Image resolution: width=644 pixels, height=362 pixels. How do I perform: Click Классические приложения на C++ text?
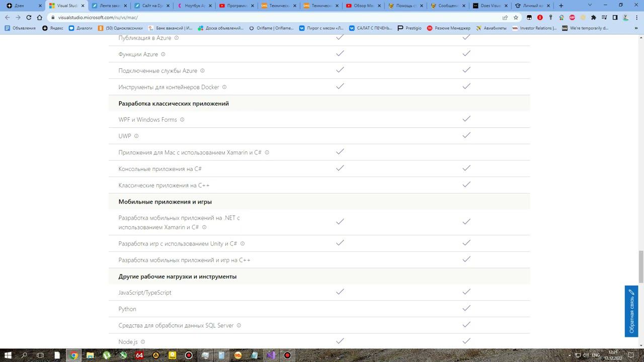164,186
